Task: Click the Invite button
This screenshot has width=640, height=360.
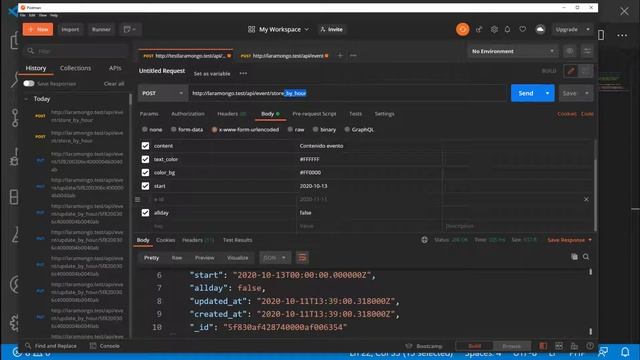Action: tap(332, 29)
